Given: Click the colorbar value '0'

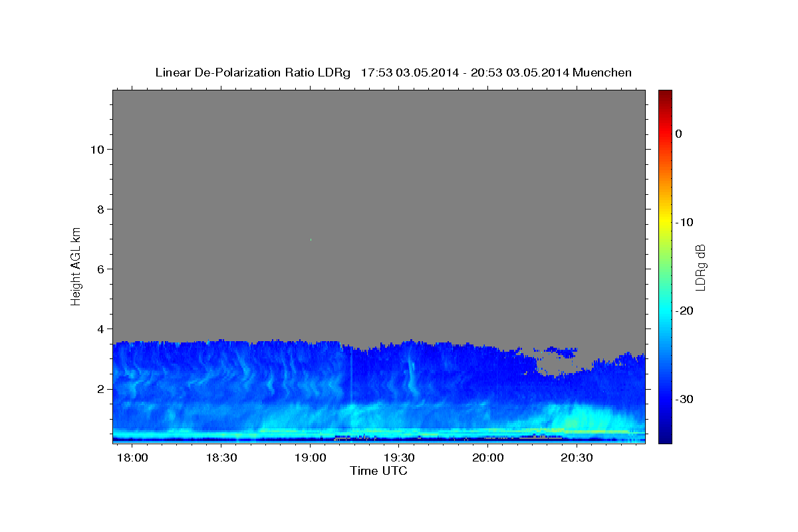Looking at the screenshot, I should click(678, 134).
